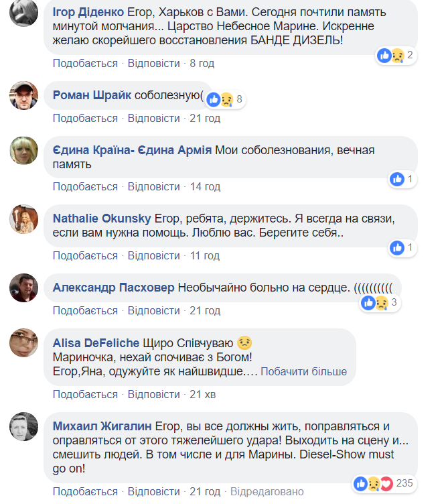Screen dimensions: 448x504
Task: Click Ігор Діденко's profile avatar
Action: (24, 13)
